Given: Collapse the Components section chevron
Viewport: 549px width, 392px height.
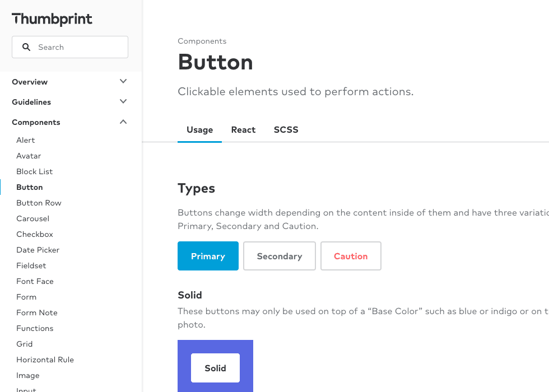Looking at the screenshot, I should pyautogui.click(x=123, y=122).
